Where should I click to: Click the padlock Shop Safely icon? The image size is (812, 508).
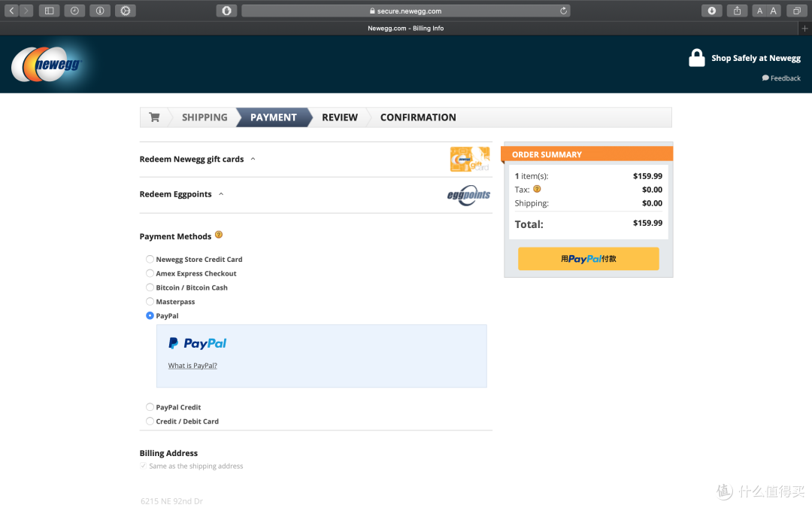[x=696, y=57]
